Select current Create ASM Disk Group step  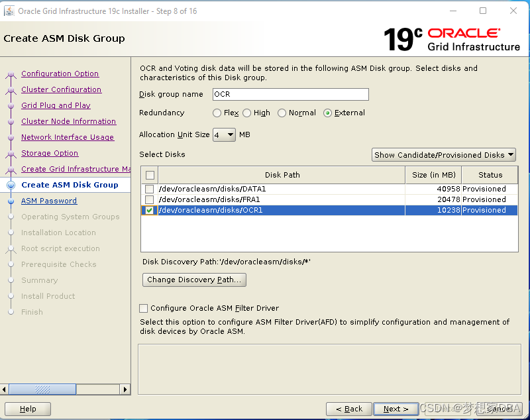[70, 184]
